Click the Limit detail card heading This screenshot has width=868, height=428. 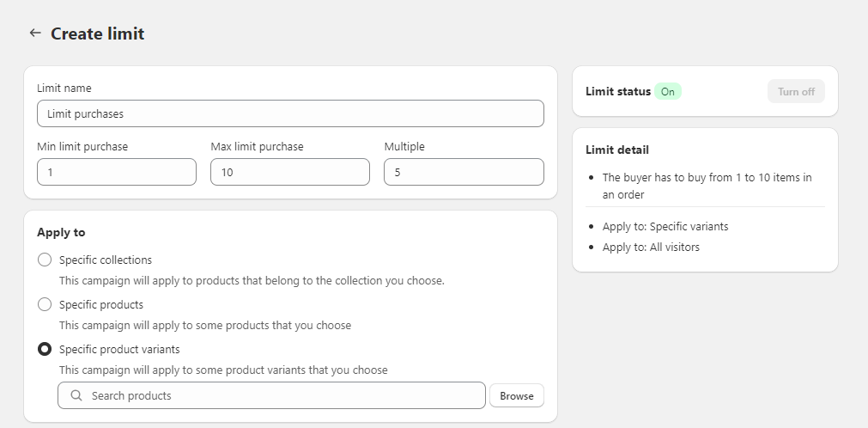[x=616, y=150]
